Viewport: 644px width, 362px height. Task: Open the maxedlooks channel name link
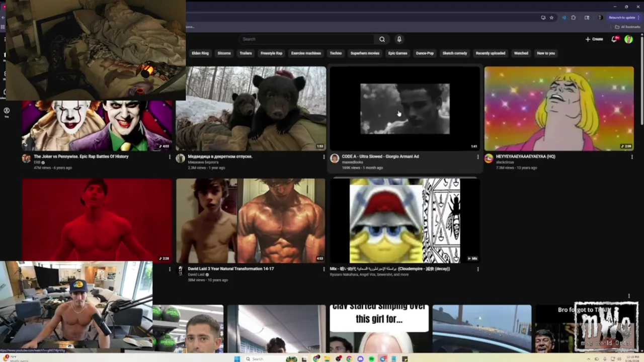pos(352,162)
